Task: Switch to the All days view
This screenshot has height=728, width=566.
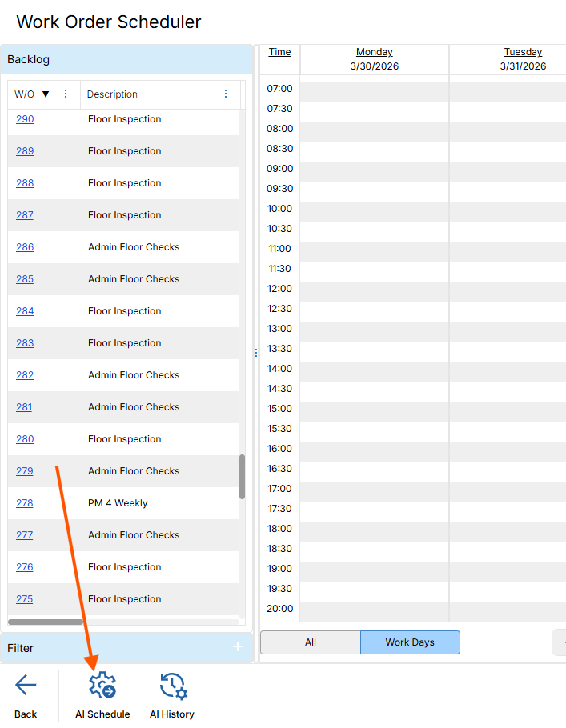Action: click(x=311, y=642)
